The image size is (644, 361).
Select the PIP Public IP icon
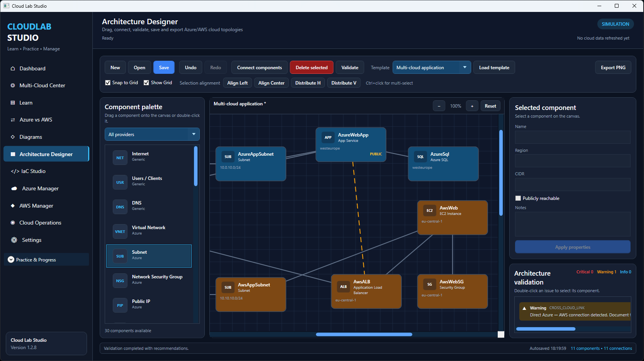click(x=120, y=305)
